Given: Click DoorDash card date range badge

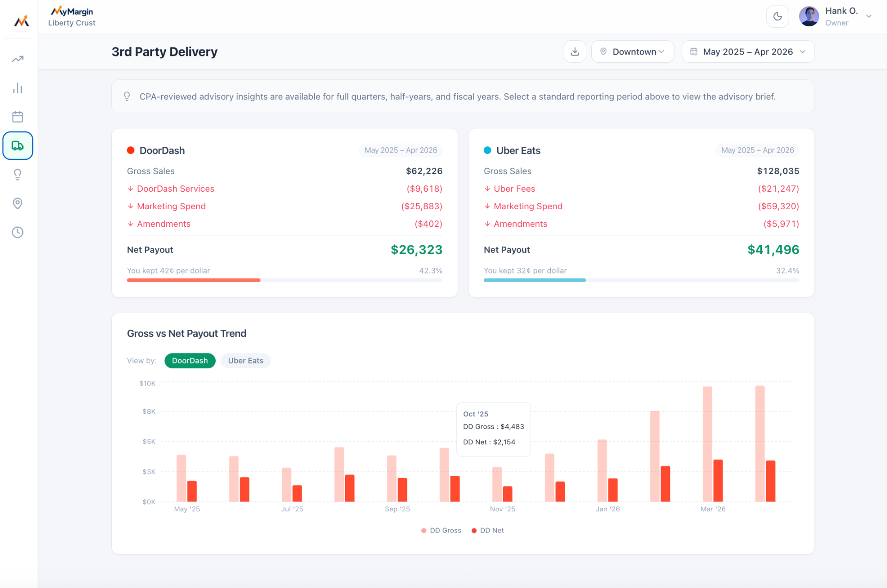Looking at the screenshot, I should tap(401, 150).
